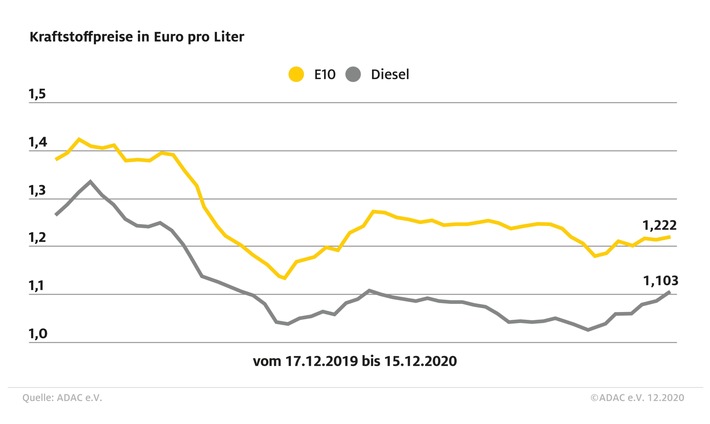Click the end point of the yellow E10 line
The height and width of the screenshot is (424, 710).
669,237
